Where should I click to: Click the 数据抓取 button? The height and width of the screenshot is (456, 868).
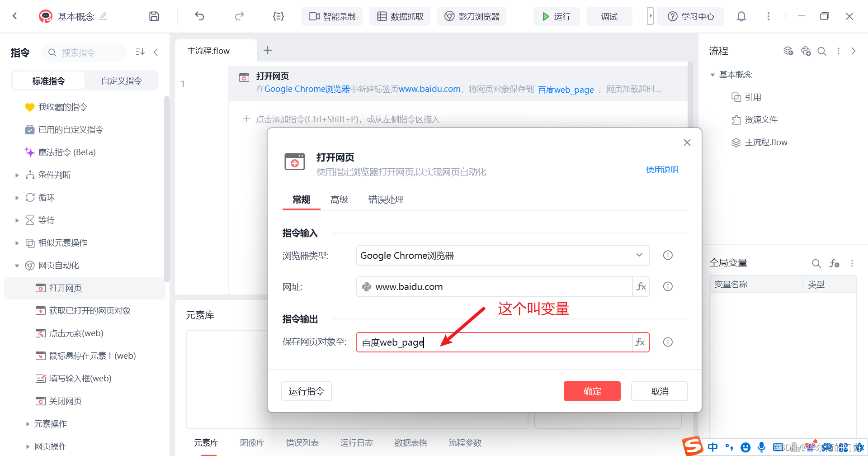pos(400,16)
